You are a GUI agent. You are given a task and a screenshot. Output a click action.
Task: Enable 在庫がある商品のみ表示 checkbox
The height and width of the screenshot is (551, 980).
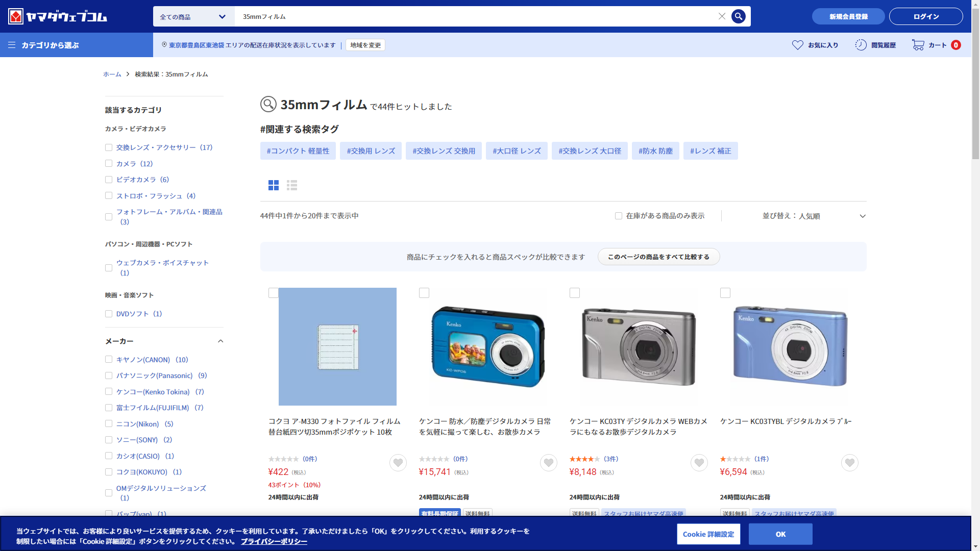tap(619, 216)
